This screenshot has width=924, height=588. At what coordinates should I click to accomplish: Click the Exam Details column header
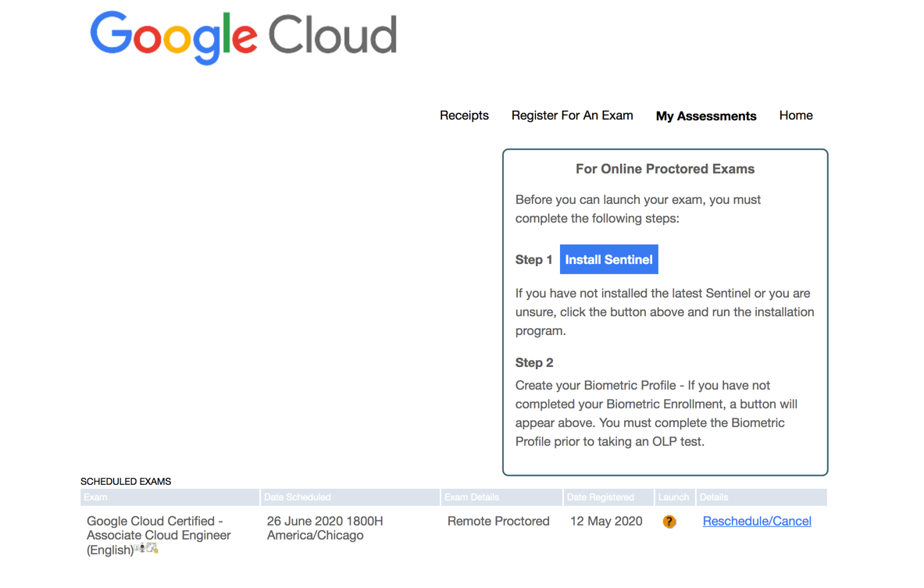(x=501, y=497)
